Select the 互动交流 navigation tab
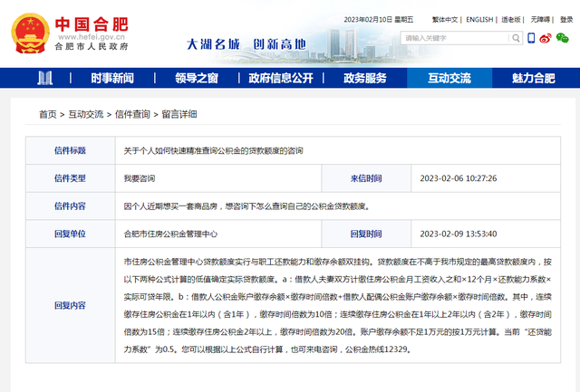The width and height of the screenshot is (580, 392). tap(449, 78)
